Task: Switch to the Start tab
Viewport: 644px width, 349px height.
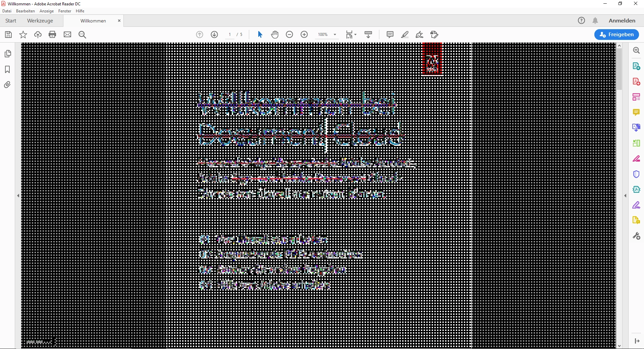Action: click(x=11, y=21)
